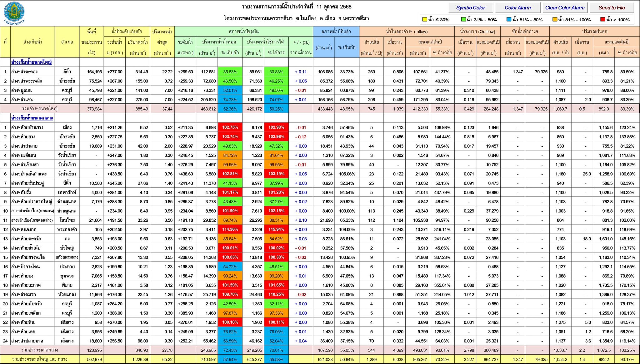Select the Outflow header cell
640x364 pixels.
477,32
